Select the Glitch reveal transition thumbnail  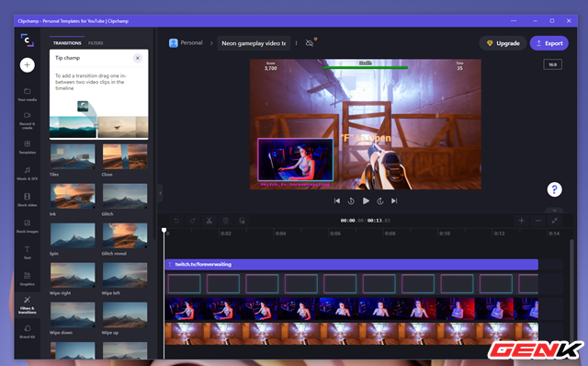[x=125, y=235]
